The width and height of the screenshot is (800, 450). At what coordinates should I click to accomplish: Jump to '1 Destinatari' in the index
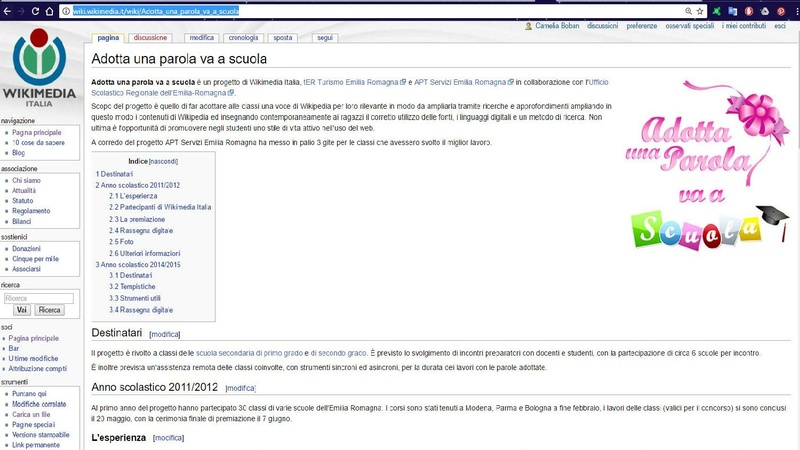pyautogui.click(x=114, y=174)
